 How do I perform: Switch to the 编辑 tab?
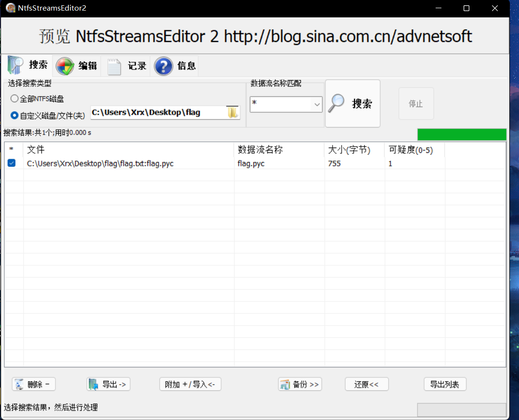tap(77, 66)
